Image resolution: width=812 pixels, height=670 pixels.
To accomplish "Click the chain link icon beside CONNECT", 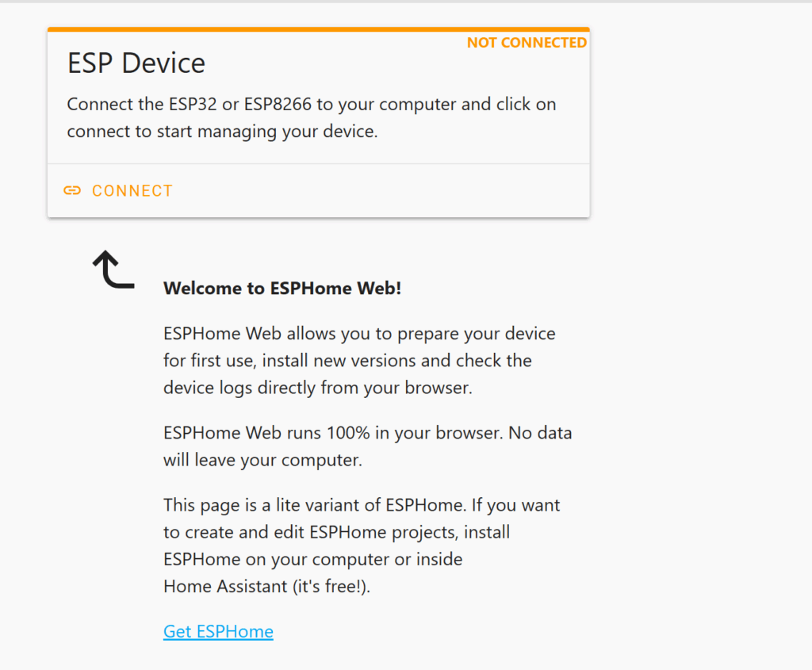I will [x=72, y=190].
